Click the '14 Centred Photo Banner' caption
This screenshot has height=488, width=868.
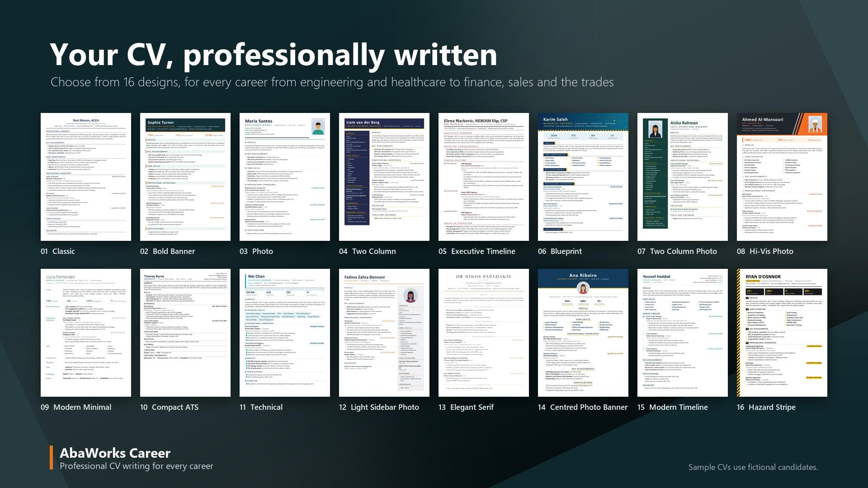(x=583, y=407)
